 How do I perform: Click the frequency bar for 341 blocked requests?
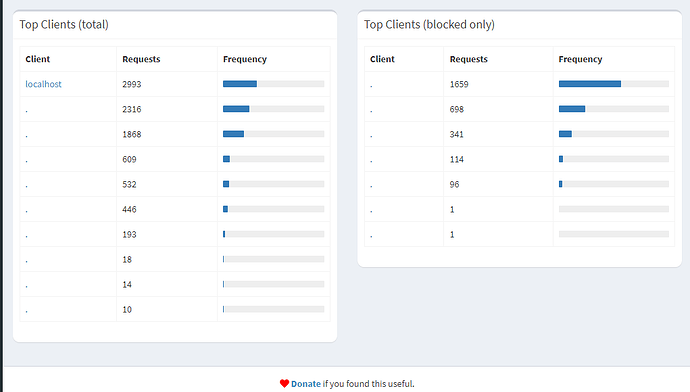[x=614, y=134]
